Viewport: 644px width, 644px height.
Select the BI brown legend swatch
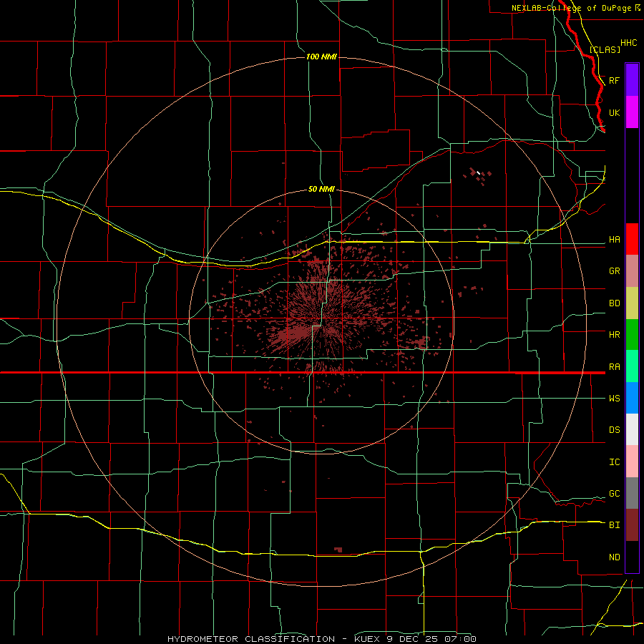[632, 525]
